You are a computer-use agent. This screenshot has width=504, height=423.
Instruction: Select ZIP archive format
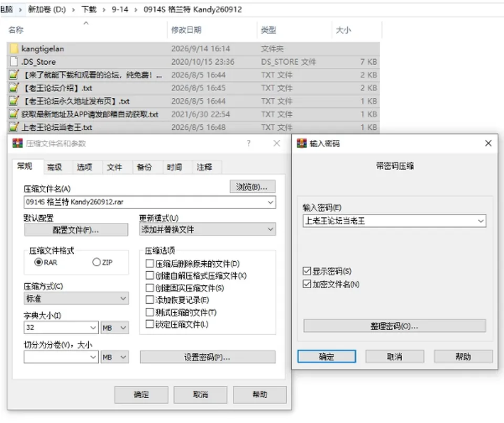pyautogui.click(x=97, y=262)
